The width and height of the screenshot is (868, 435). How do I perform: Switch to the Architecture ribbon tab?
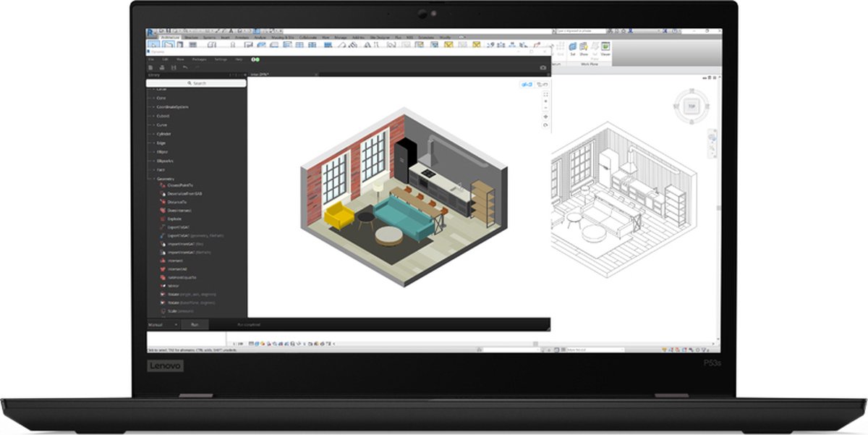click(170, 37)
